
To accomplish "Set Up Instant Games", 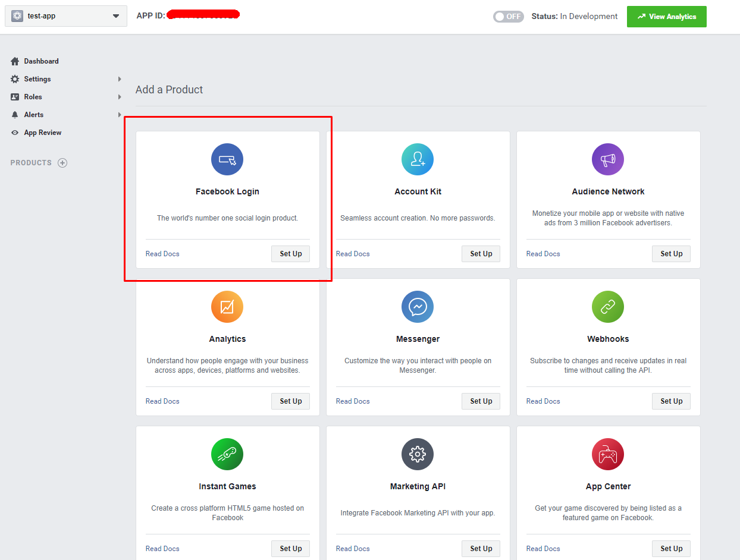I will tap(291, 549).
